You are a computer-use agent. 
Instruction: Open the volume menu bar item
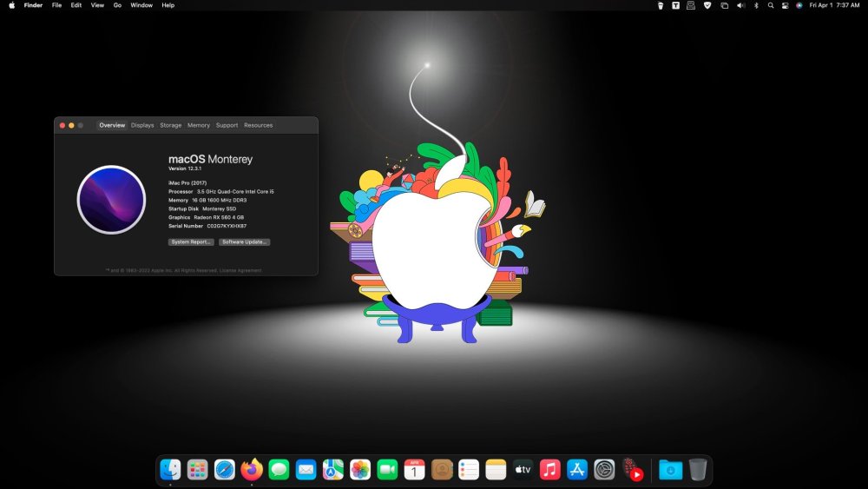(x=740, y=5)
